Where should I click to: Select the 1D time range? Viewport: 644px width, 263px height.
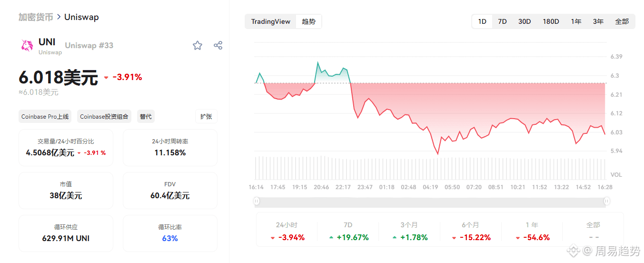click(x=482, y=21)
